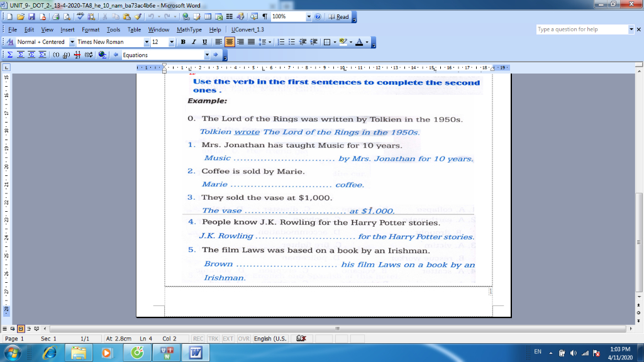
Task: Insert a table from the toolbar
Action: (208, 17)
